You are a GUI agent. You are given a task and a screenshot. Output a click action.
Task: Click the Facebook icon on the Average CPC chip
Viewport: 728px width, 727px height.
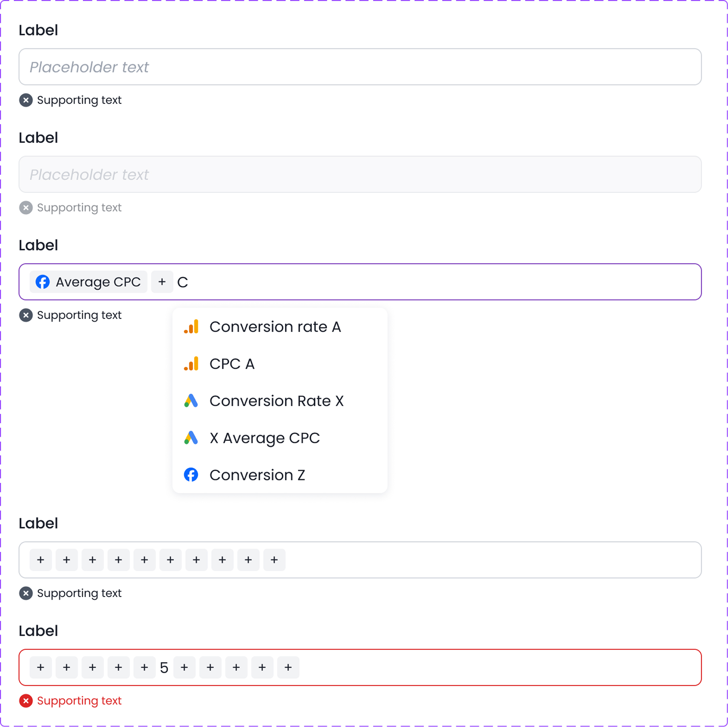point(43,282)
